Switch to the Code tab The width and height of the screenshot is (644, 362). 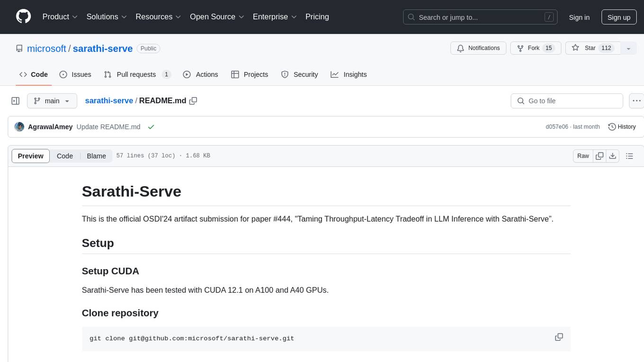[x=34, y=74]
